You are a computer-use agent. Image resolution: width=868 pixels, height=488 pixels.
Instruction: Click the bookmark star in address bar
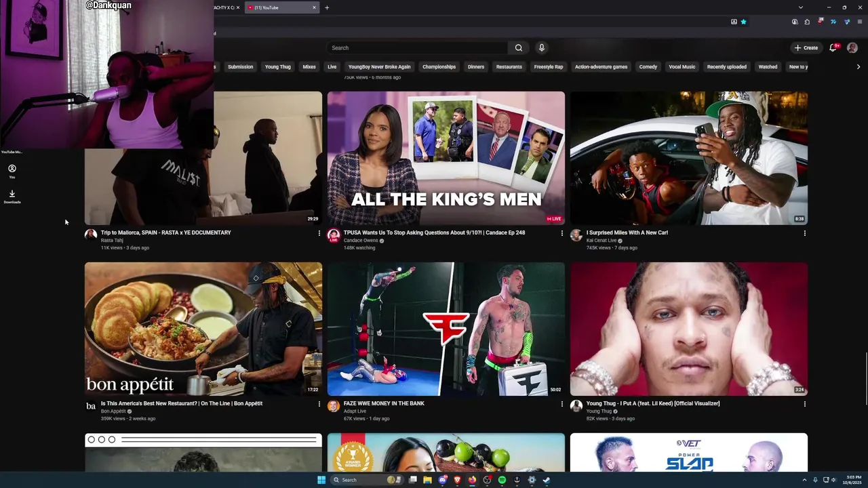click(x=743, y=22)
